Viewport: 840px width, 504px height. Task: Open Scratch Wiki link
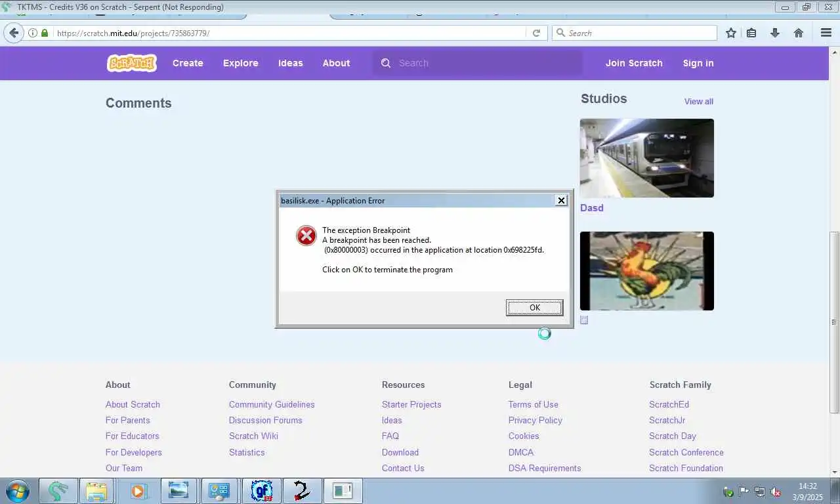[x=253, y=436]
